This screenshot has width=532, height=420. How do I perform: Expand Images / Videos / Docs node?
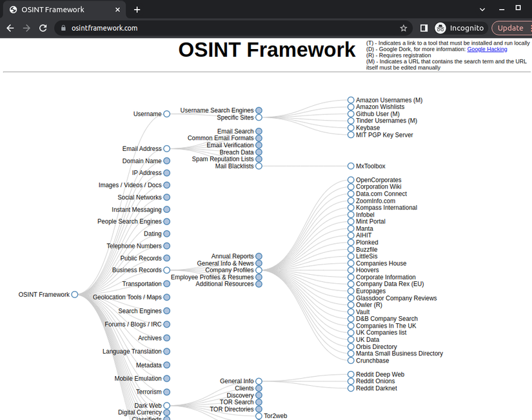click(166, 185)
